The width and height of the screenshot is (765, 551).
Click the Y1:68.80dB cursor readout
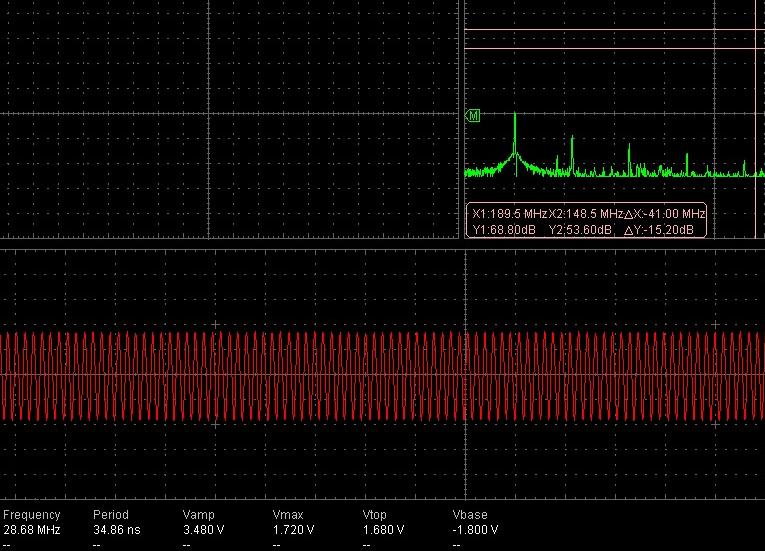pyautogui.click(x=503, y=229)
